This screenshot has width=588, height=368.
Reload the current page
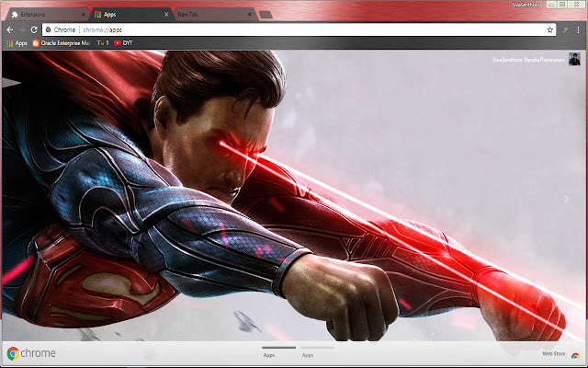(x=34, y=29)
